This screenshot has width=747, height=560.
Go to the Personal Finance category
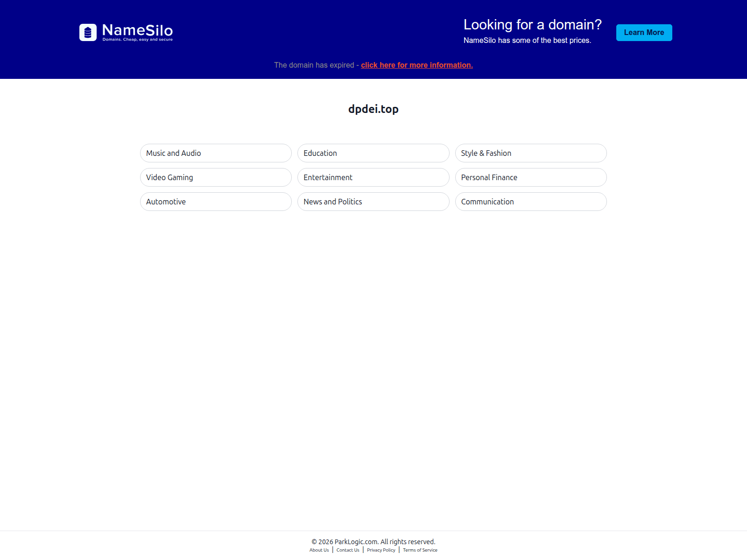coord(531,177)
